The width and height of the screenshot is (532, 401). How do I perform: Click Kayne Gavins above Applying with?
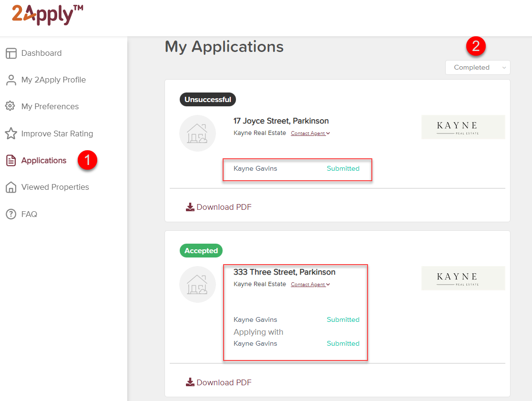(255, 319)
